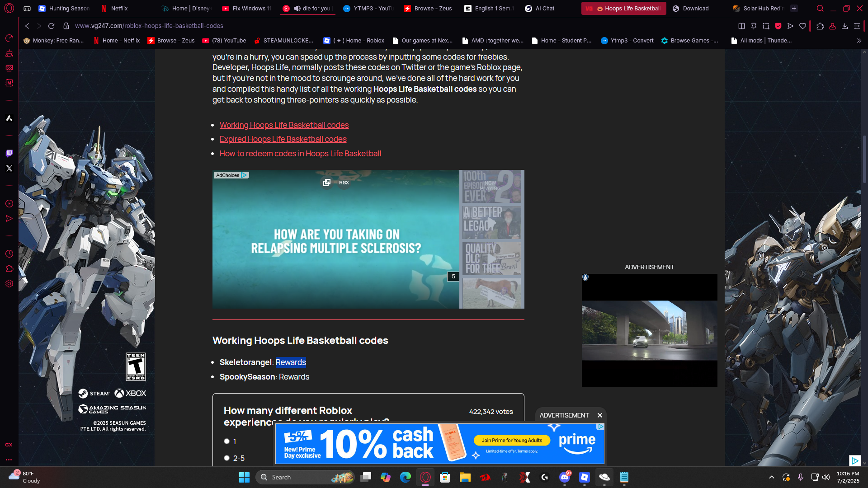868x488 pixels.
Task: Open File Explorer from the taskbar
Action: (465, 477)
